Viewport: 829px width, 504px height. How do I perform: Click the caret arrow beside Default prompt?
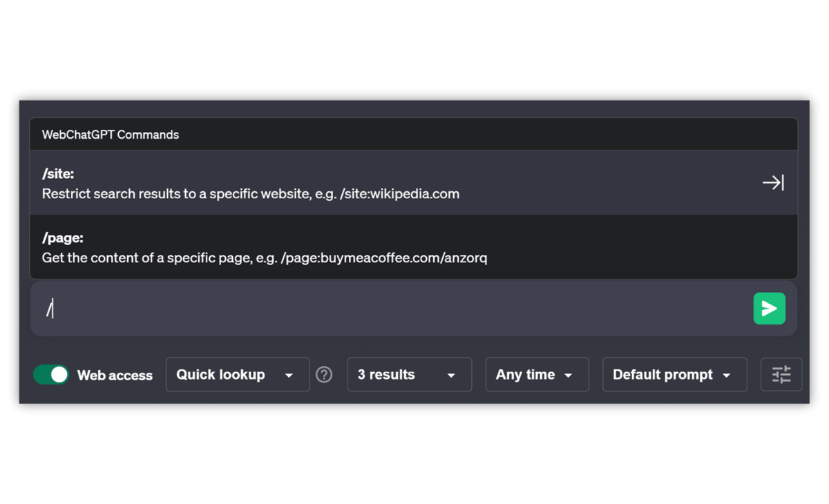tap(726, 376)
